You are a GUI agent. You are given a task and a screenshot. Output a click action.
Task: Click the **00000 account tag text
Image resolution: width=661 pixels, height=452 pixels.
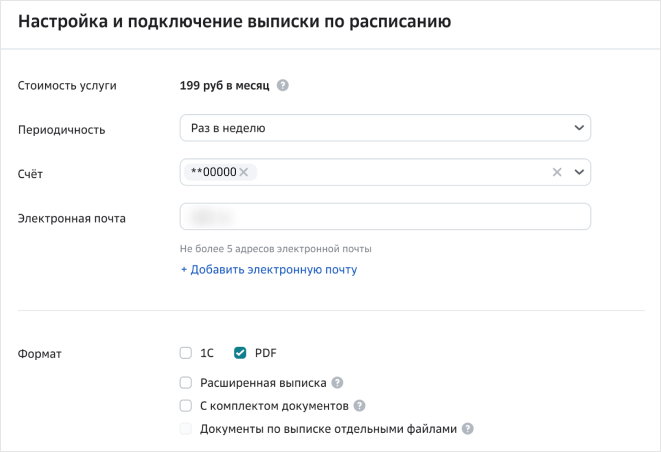[213, 172]
